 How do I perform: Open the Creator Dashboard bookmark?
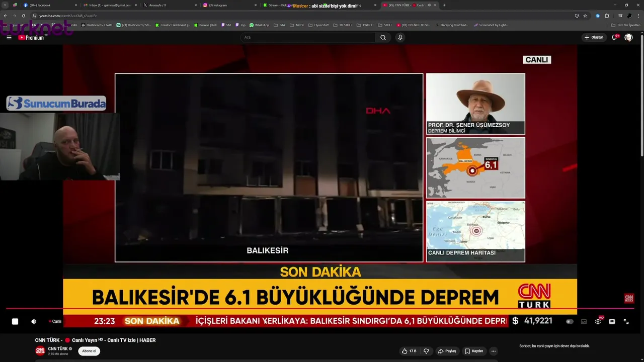pos(173,25)
